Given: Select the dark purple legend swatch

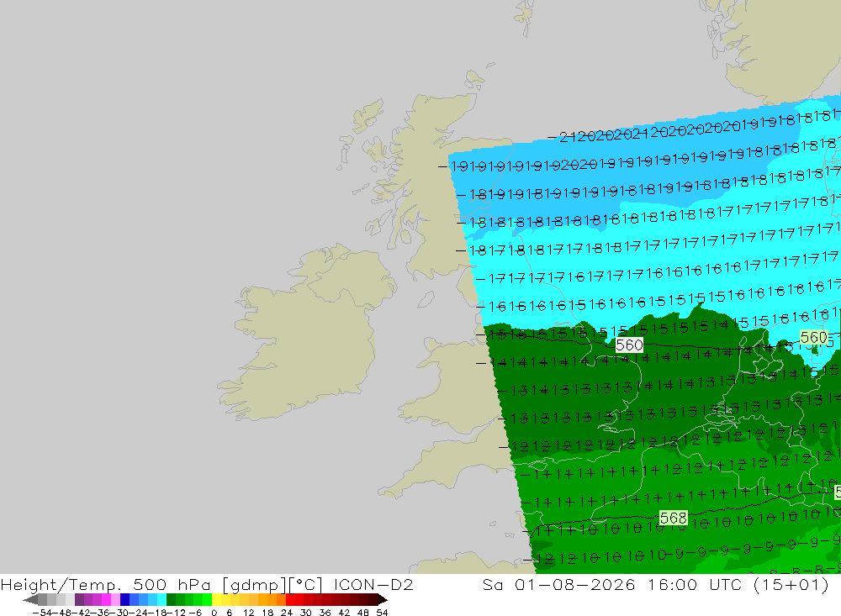Looking at the screenshot, I should point(79,600).
